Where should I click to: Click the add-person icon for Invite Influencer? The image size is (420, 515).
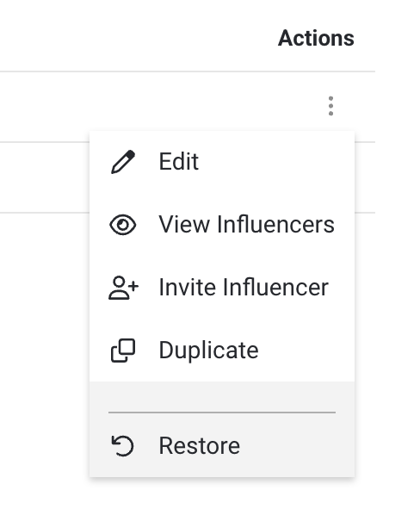[x=123, y=288]
